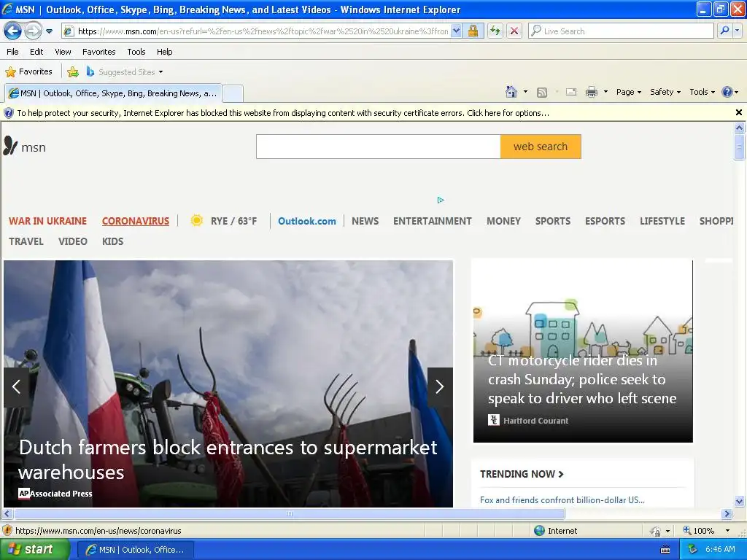Image resolution: width=747 pixels, height=560 pixels.
Task: Go to the SPORTS section
Action: (x=553, y=221)
